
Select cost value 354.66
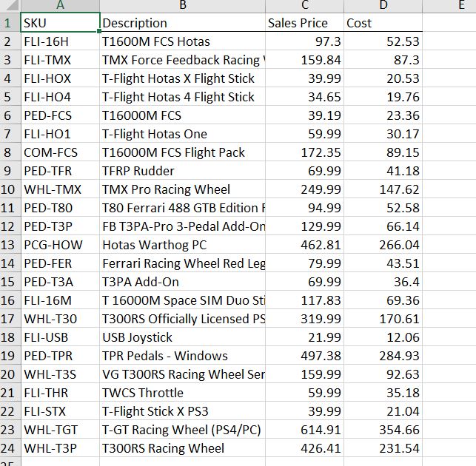pyautogui.click(x=383, y=430)
